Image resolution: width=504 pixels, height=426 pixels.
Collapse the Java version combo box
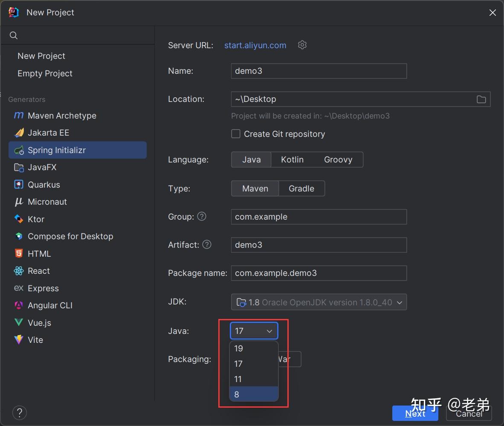click(x=254, y=331)
